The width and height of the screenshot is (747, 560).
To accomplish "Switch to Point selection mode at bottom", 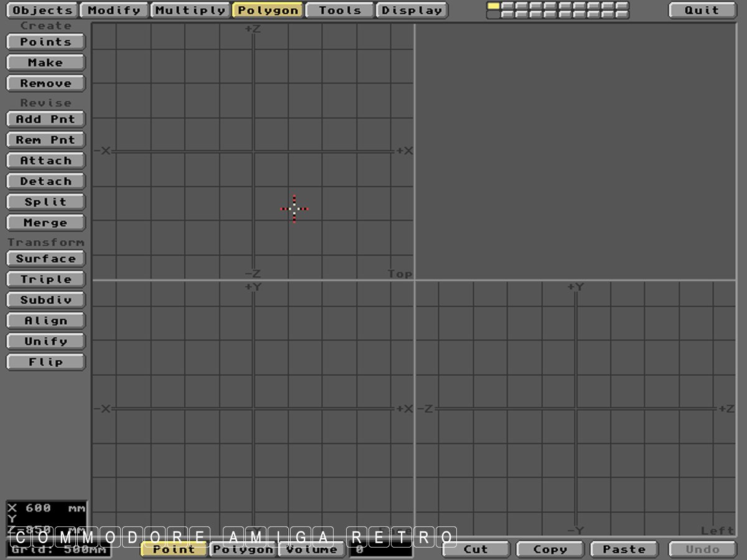I will tap(174, 549).
